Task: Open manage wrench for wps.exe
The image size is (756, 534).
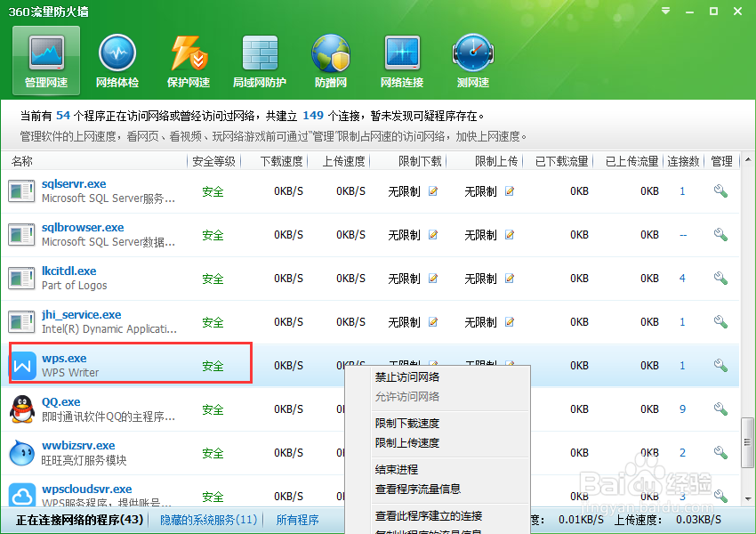Action: (x=720, y=365)
